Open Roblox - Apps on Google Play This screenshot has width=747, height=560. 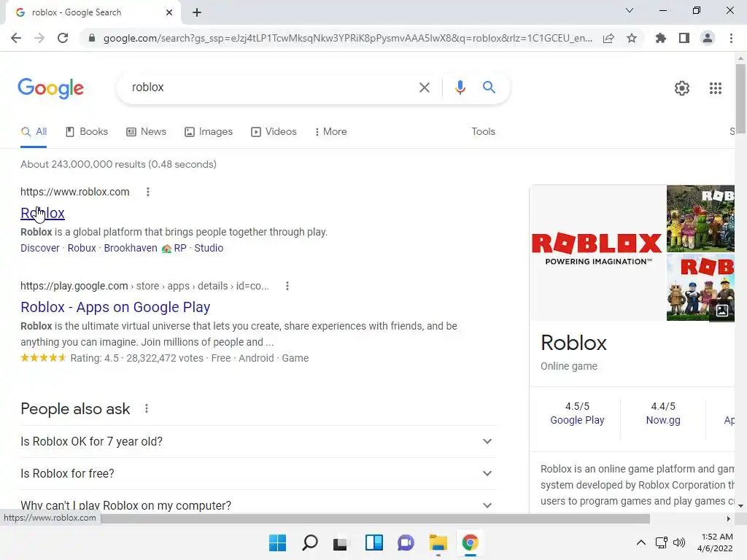point(115,307)
